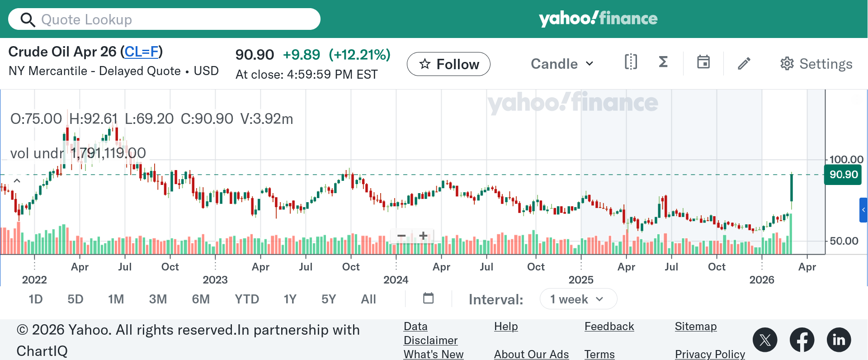Click the comparison columns icon
This screenshot has height=360, width=868.
(631, 62)
